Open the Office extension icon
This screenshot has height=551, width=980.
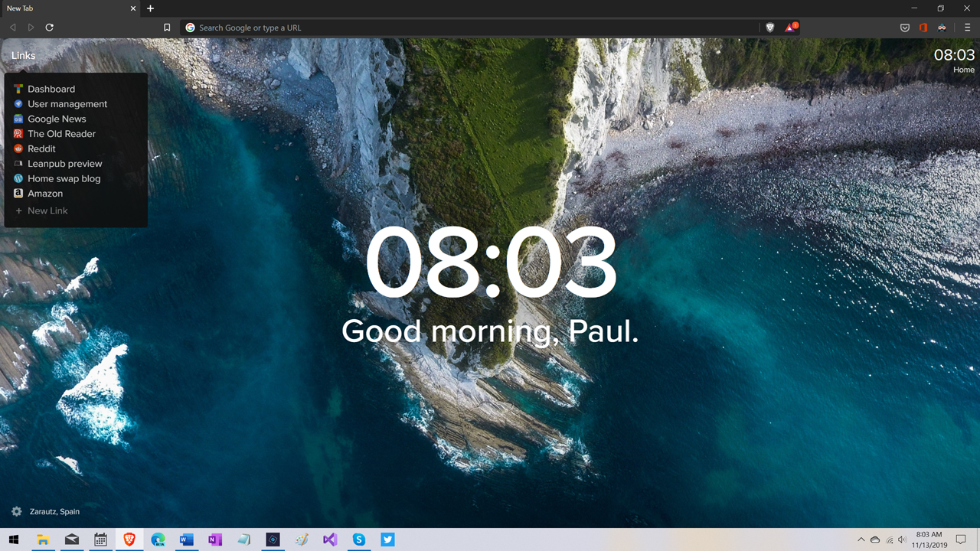click(x=923, y=28)
